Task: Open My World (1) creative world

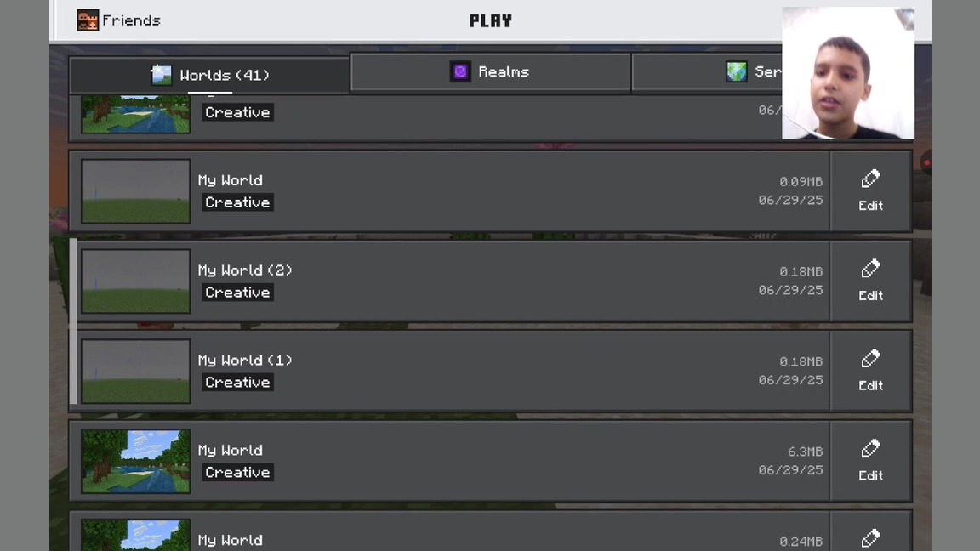Action: (x=449, y=371)
